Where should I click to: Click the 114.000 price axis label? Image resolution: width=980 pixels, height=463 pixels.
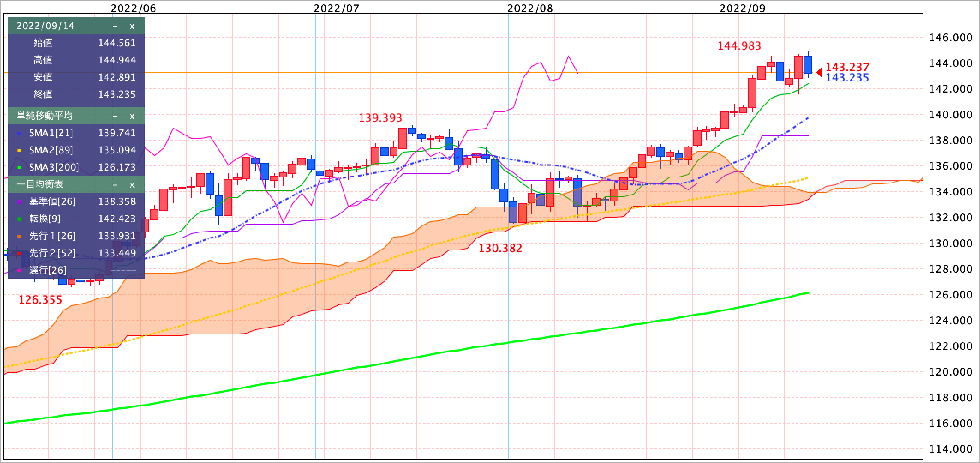click(x=950, y=449)
